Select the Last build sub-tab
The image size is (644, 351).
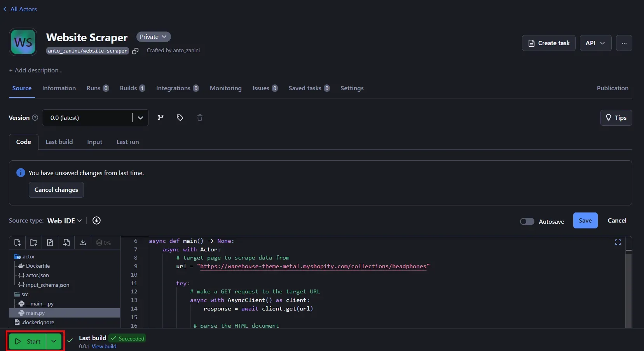pyautogui.click(x=59, y=142)
